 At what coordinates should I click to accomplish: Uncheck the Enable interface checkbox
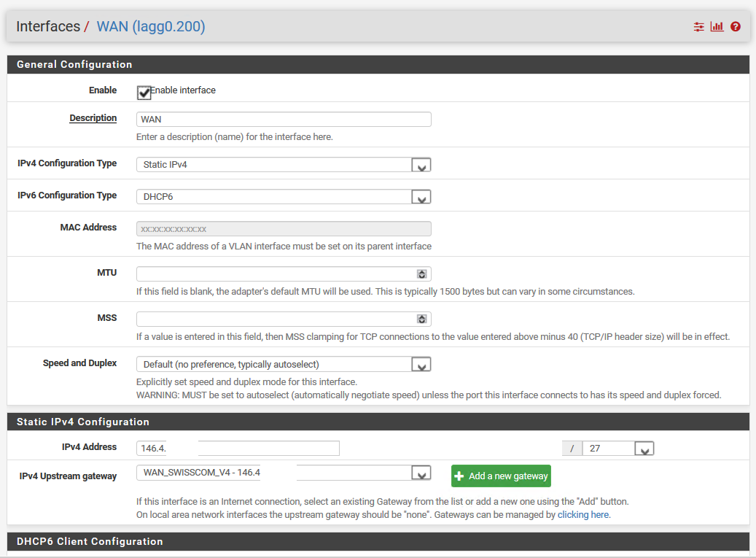[144, 93]
